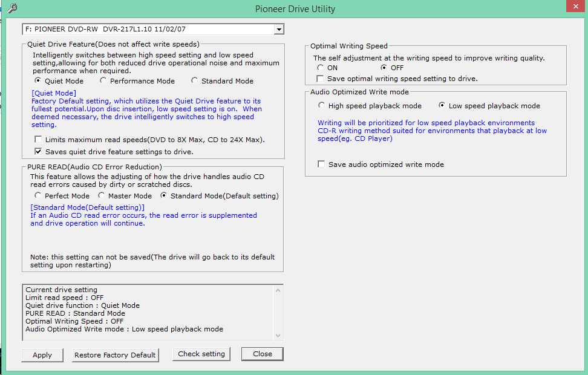Click 'Quiet drive function : Quiet Mode' line
This screenshot has width=588, height=375.
(82, 305)
